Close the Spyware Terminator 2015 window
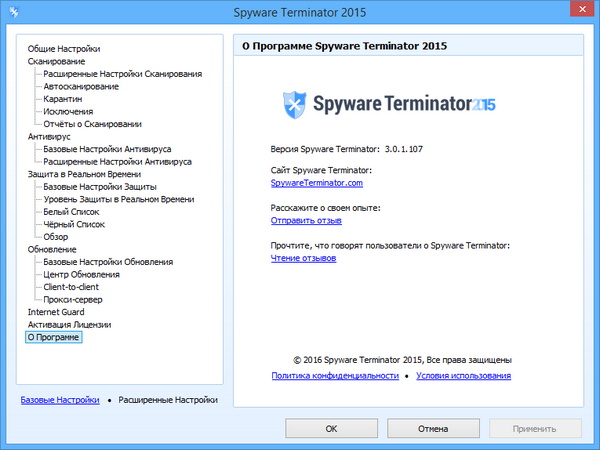Image resolution: width=600 pixels, height=450 pixels. pyautogui.click(x=582, y=9)
